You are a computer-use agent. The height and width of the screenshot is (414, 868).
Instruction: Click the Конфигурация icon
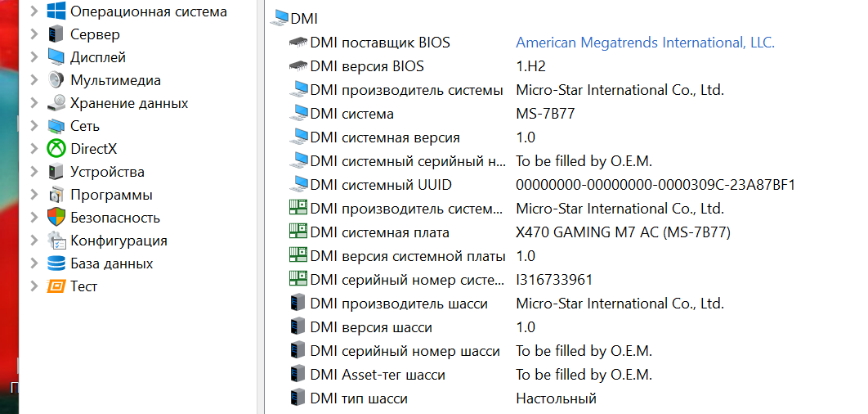(x=56, y=241)
